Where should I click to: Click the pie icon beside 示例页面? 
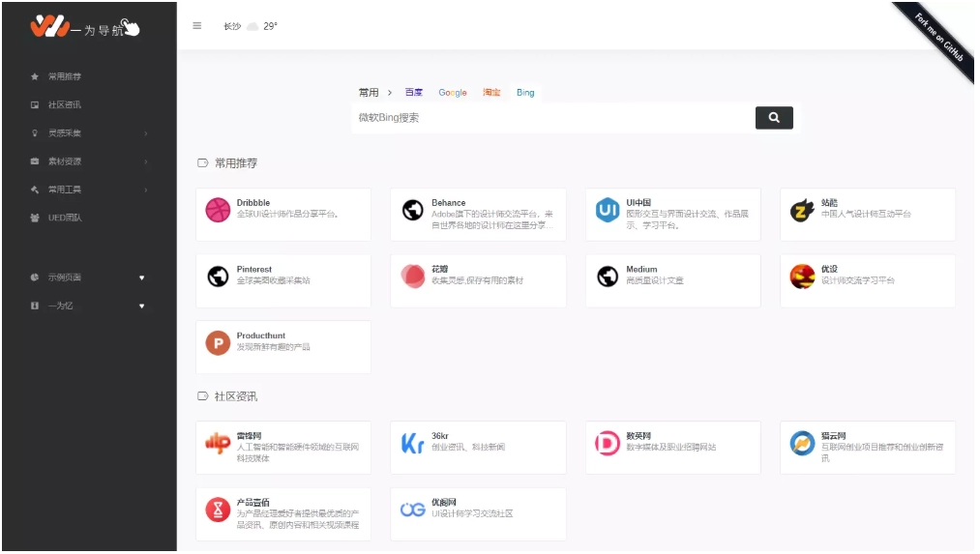click(35, 277)
